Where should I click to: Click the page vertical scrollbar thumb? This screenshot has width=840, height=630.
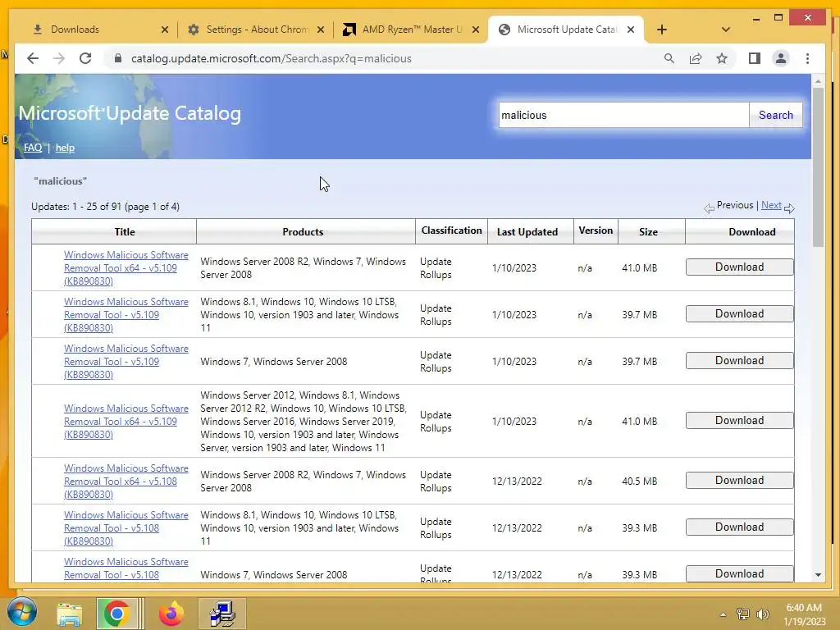[x=818, y=167]
